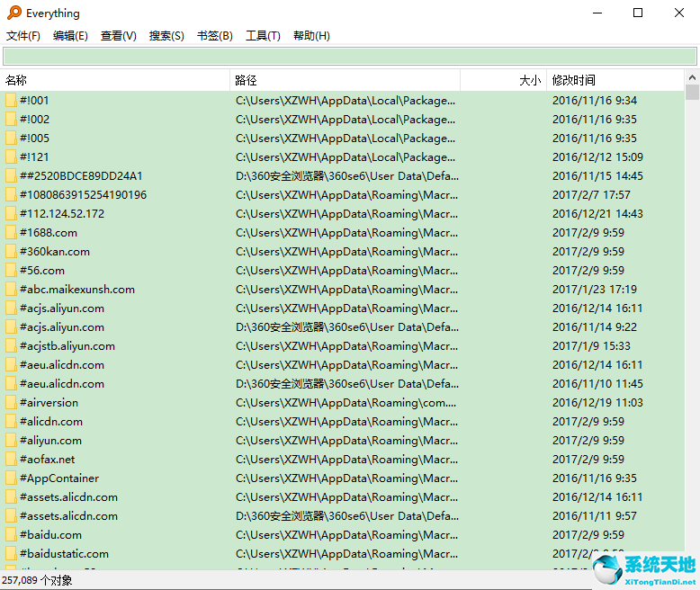Click folder icon beside #airversion
Image resolution: width=700 pixels, height=590 pixels.
11,402
